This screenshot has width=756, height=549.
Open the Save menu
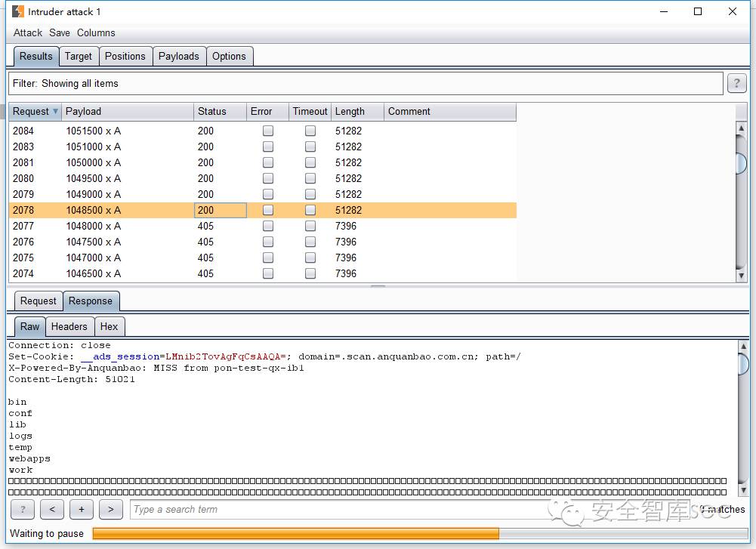(60, 32)
